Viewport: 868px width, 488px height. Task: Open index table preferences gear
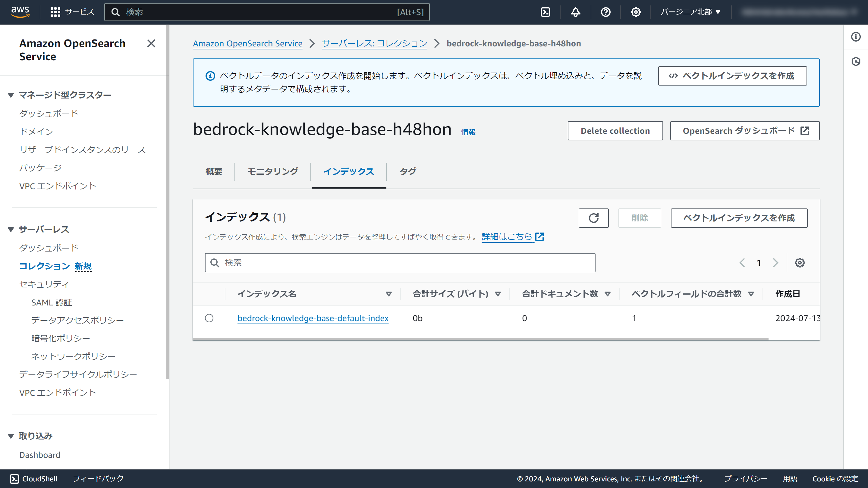[x=800, y=263]
